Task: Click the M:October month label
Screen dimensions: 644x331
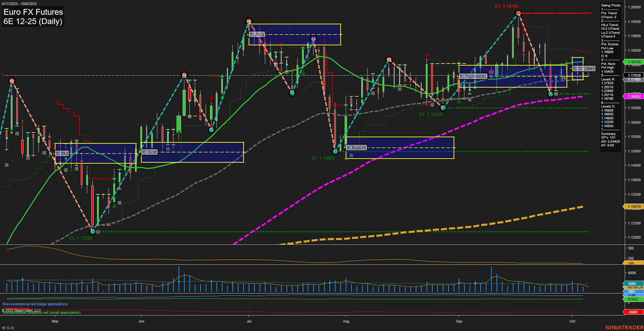Action: click(583, 68)
